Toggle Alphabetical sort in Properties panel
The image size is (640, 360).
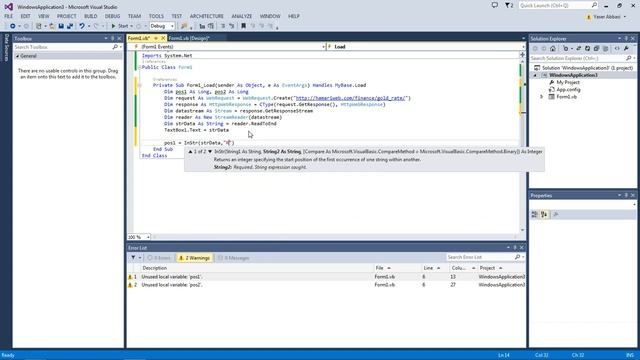pos(544,215)
